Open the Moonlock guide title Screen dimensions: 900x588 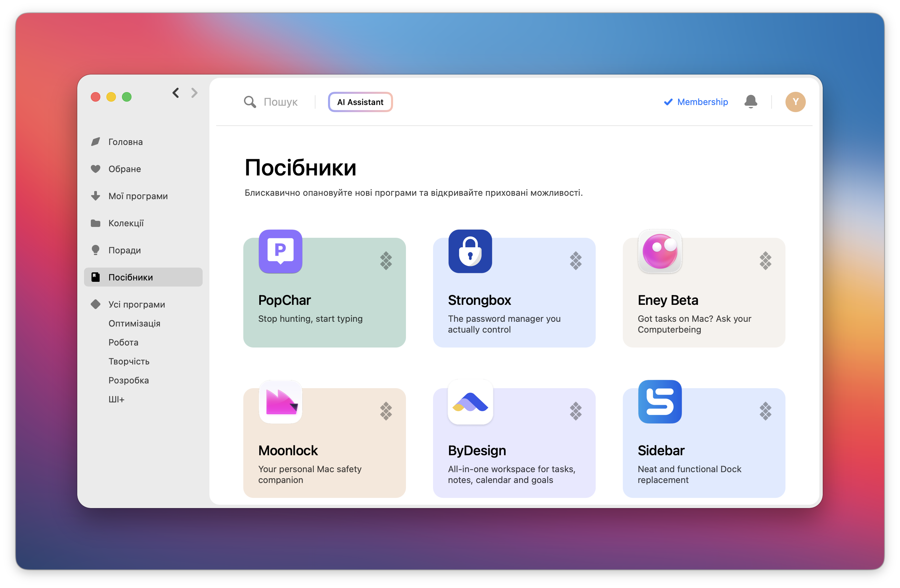tap(288, 450)
